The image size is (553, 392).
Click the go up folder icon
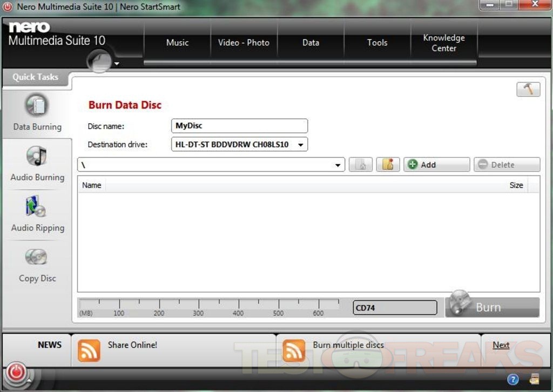360,165
